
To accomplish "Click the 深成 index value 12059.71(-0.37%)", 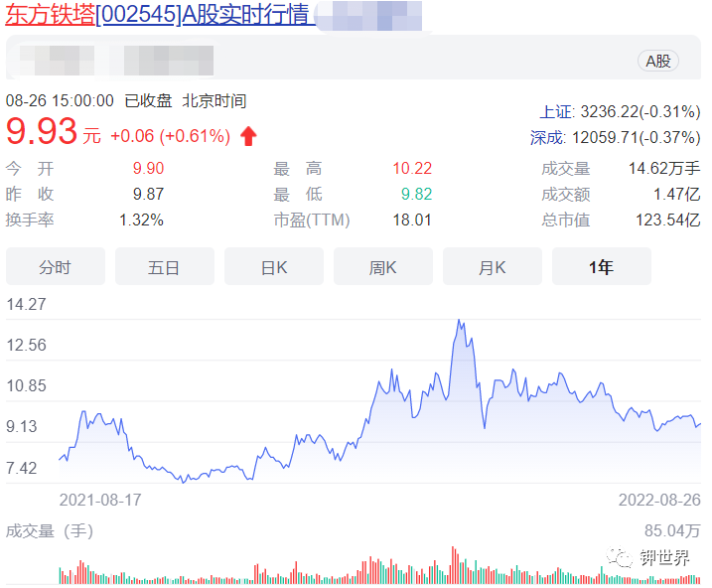I will coord(637,137).
